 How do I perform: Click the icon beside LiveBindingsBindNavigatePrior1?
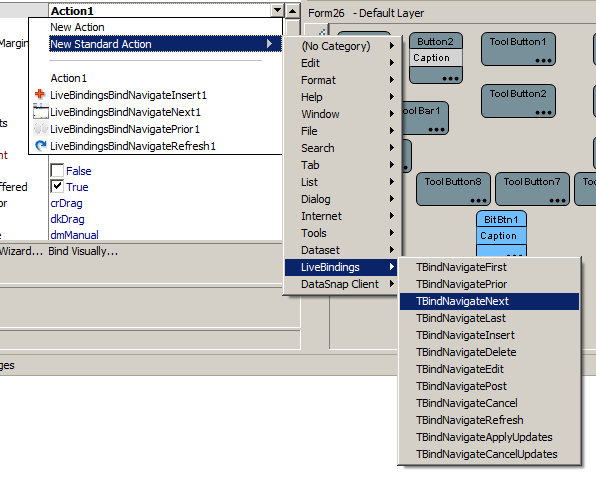click(x=40, y=129)
